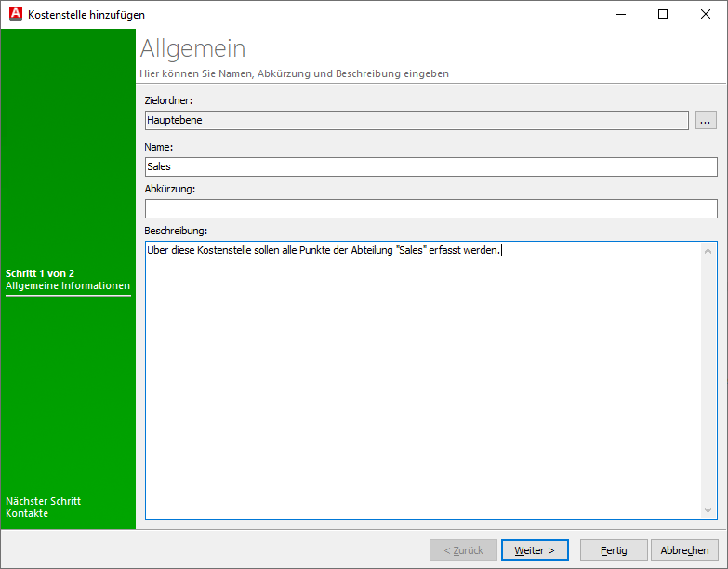Click the red application icon in title bar
728x569 pixels.
(14, 14)
